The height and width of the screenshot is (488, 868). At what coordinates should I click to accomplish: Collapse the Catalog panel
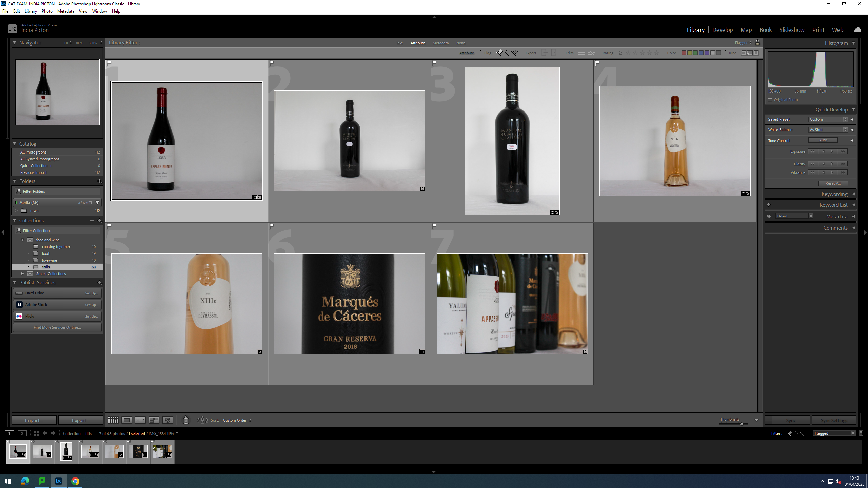tap(14, 144)
